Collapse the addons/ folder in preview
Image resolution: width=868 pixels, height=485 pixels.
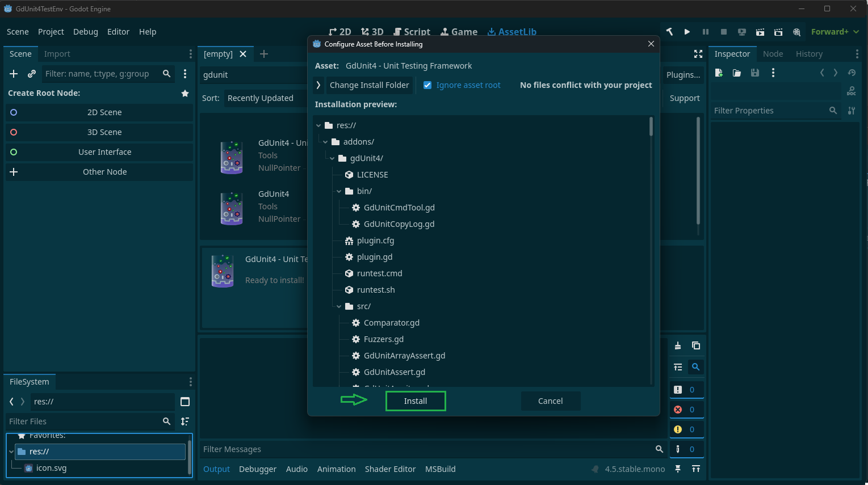(325, 142)
